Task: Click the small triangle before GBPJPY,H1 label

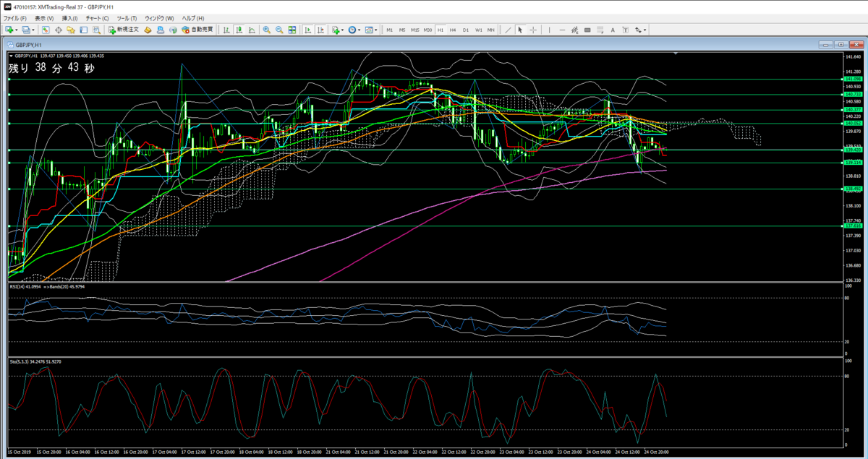Action: click(x=11, y=56)
